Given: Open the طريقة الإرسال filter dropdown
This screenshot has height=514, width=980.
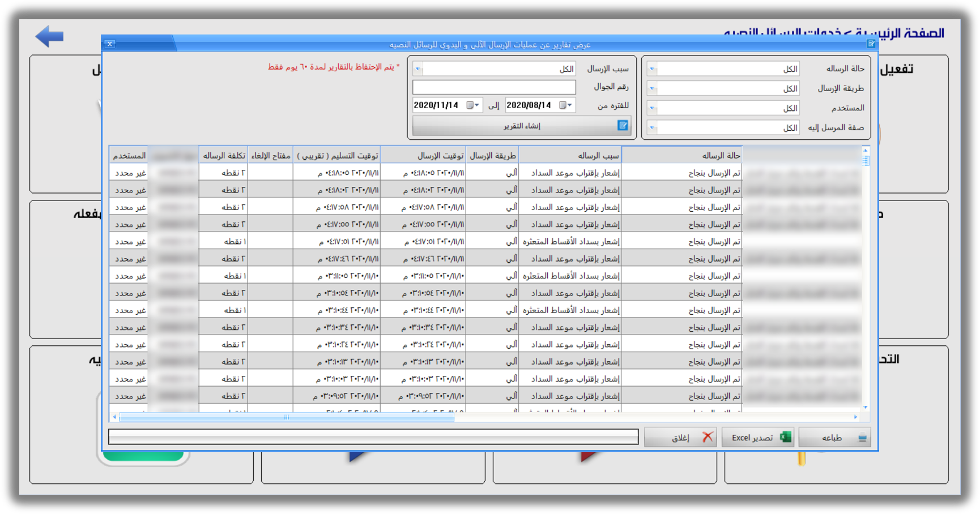Looking at the screenshot, I should (x=652, y=88).
